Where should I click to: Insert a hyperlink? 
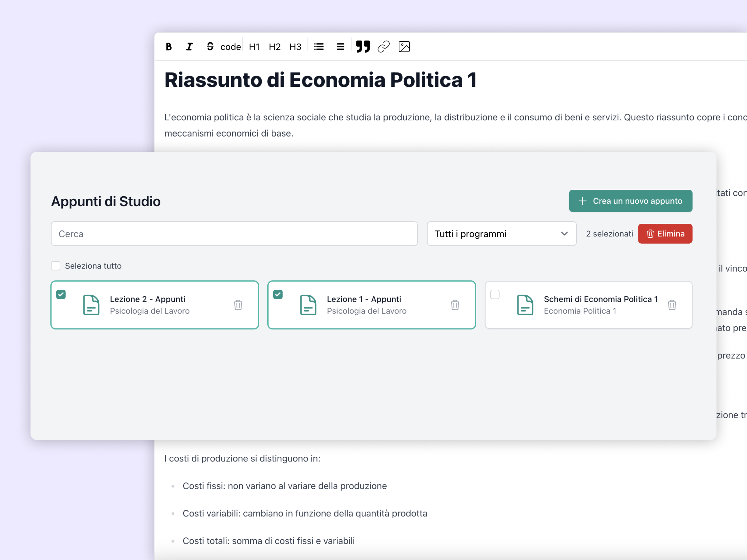point(384,47)
